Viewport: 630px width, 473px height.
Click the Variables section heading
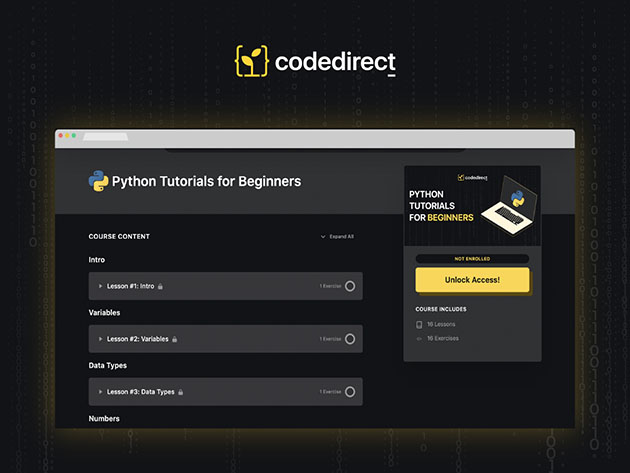pyautogui.click(x=104, y=312)
